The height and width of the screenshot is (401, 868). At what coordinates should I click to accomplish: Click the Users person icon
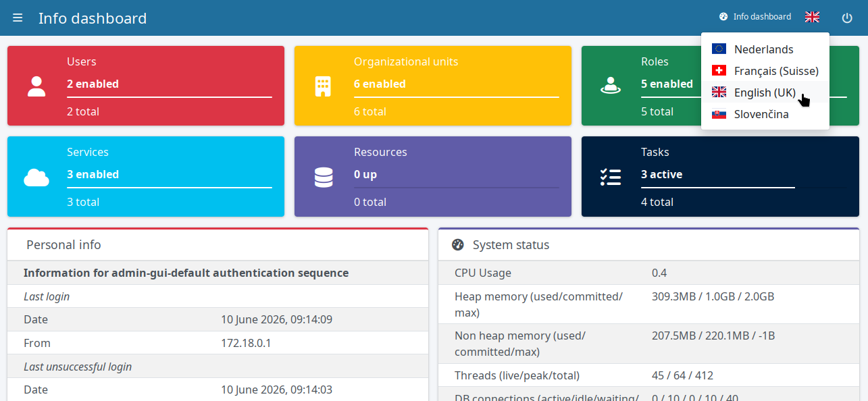pos(36,86)
